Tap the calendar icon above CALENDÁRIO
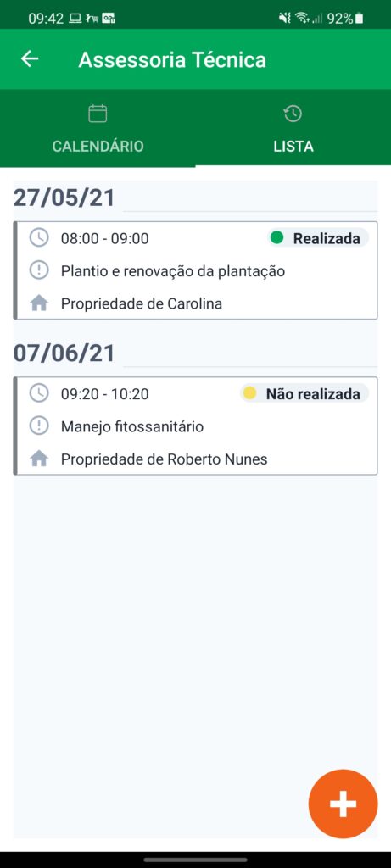 98,114
